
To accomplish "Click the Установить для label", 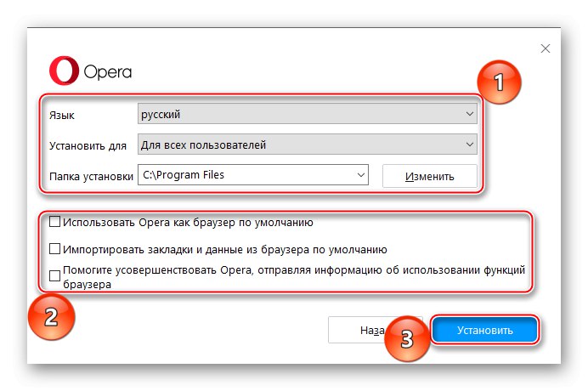I will point(88,145).
